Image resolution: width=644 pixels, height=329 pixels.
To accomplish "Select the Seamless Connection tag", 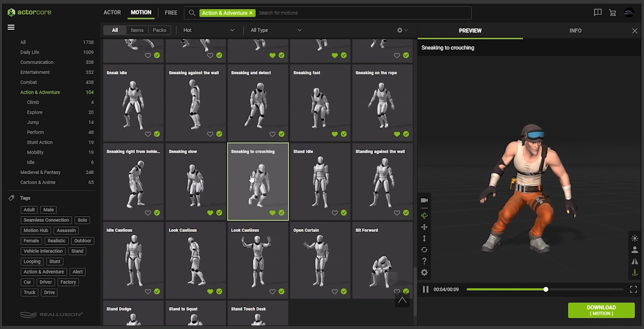I will pyautogui.click(x=46, y=220).
